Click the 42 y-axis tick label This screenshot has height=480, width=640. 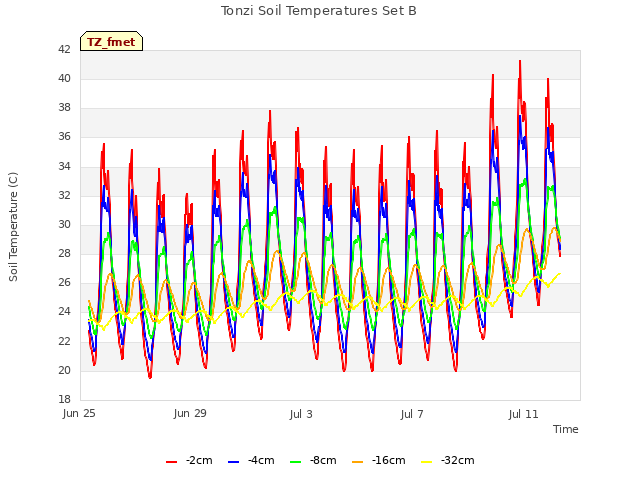click(64, 49)
